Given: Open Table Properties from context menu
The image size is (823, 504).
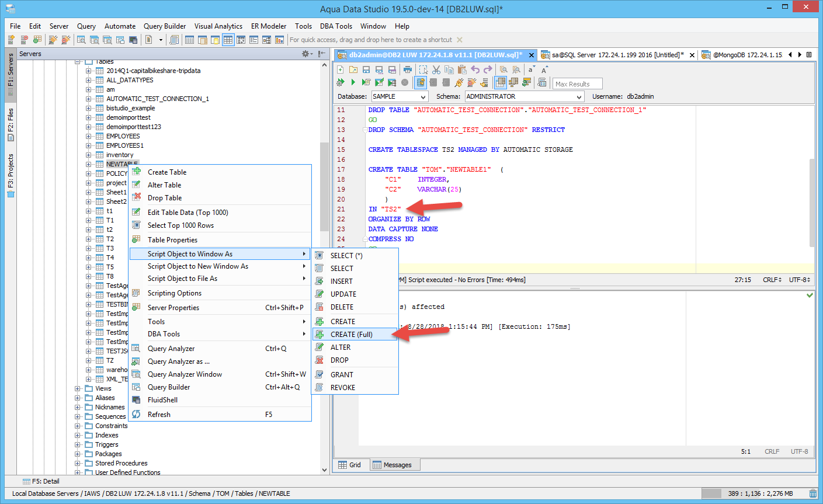Looking at the screenshot, I should point(220,240).
